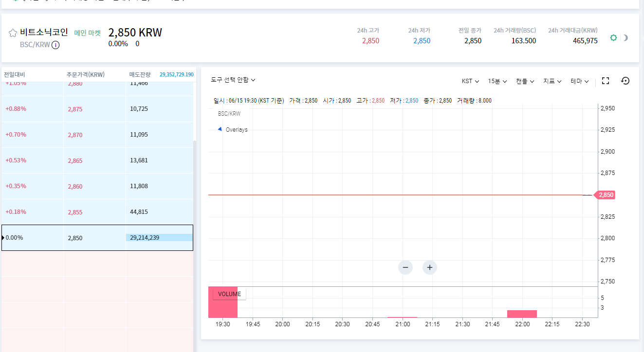Open the 도구 선택 안함 dropdown
Viewport: 644px width, 352px height.
[233, 80]
